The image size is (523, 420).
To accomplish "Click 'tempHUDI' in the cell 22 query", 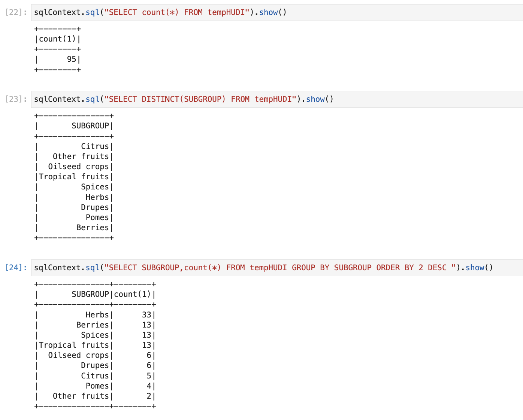I will click(x=228, y=12).
